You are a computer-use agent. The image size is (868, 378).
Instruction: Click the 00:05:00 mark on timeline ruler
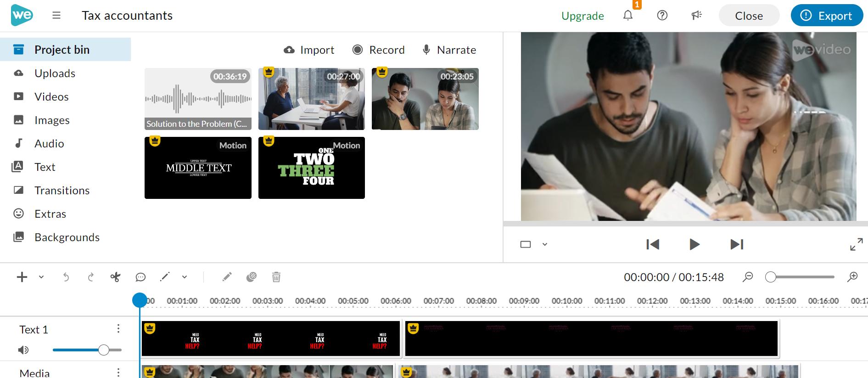tap(353, 301)
